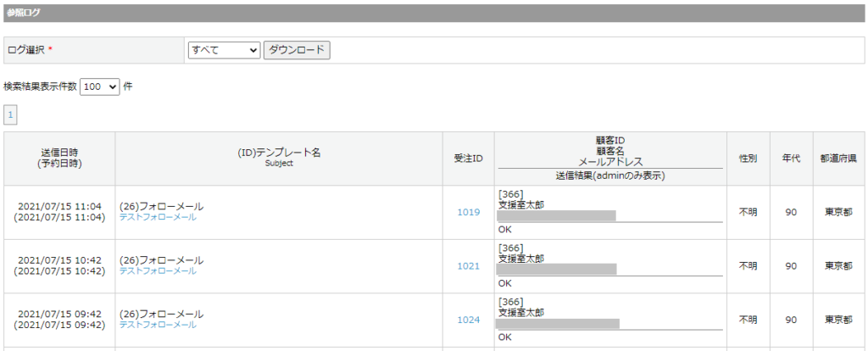The height and width of the screenshot is (351, 868).
Task: Open the 検索結果表示件数 dropdown set to 100
Action: pyautogui.click(x=100, y=86)
